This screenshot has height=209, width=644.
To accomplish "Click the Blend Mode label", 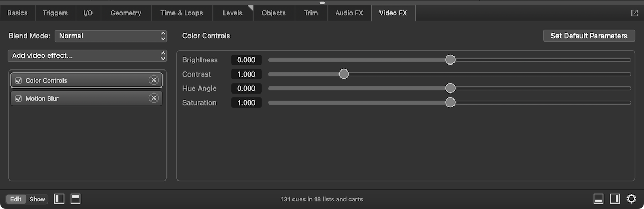I will (x=30, y=36).
